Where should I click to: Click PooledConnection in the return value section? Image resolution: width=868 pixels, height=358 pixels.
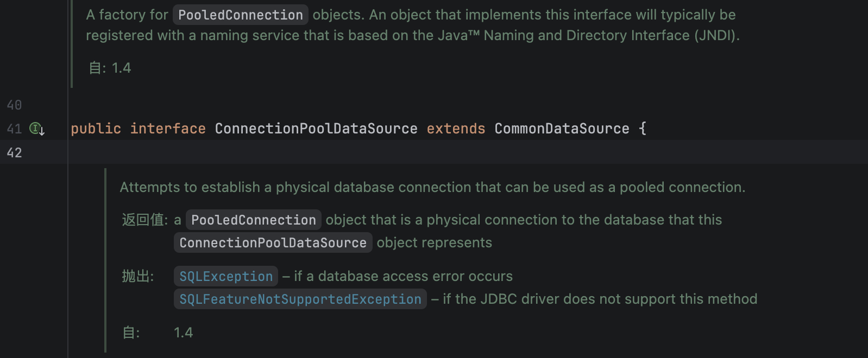pyautogui.click(x=254, y=220)
